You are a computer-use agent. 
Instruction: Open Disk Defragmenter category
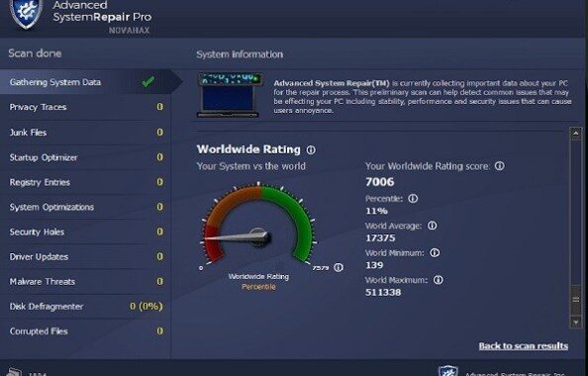(86, 307)
